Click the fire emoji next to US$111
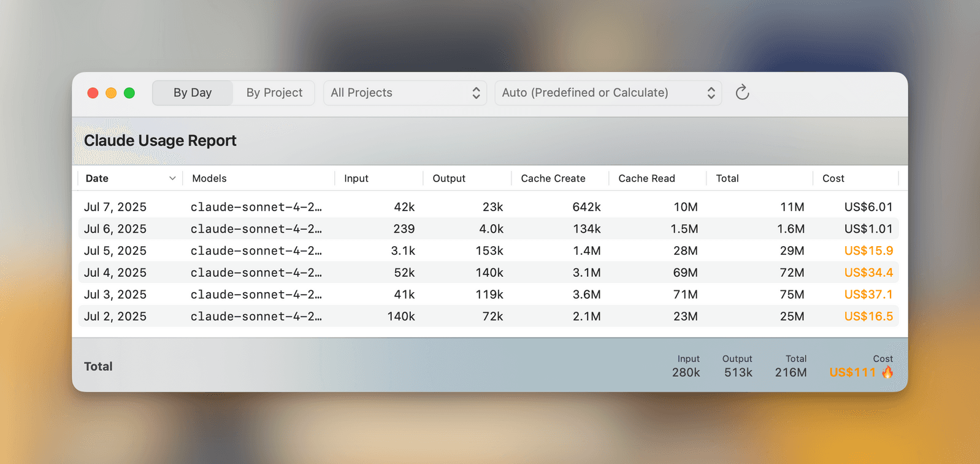980x464 pixels. [887, 372]
